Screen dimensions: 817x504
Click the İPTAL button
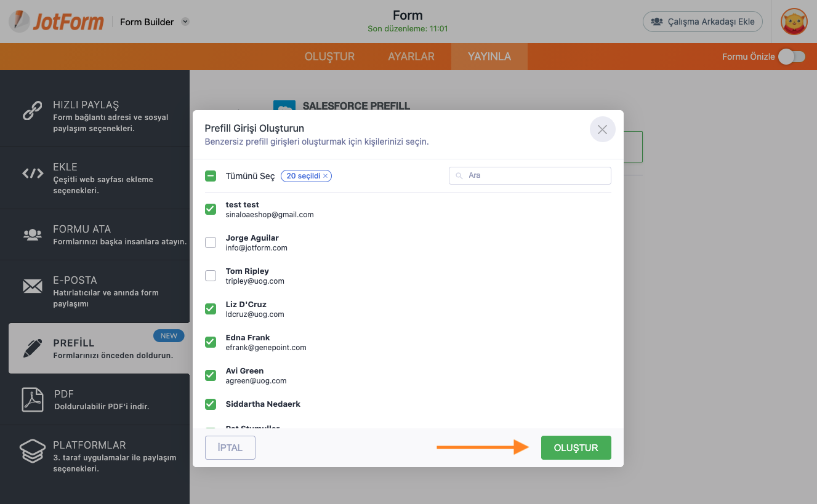click(x=230, y=447)
